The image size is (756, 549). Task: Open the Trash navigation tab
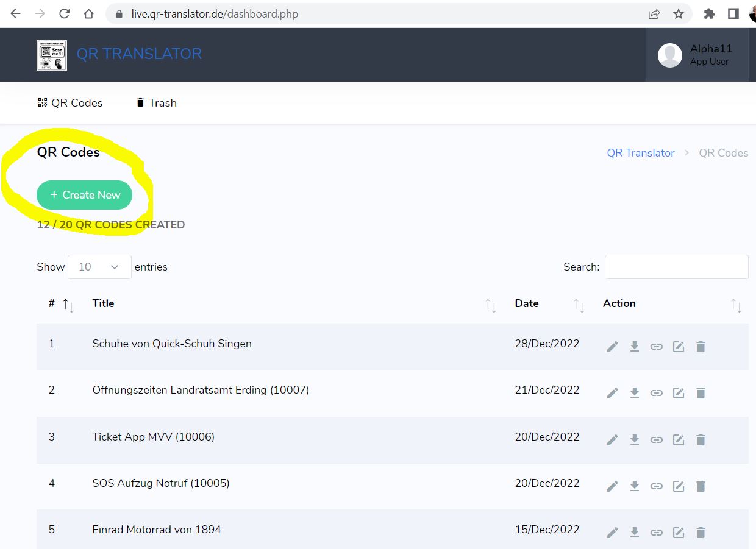[x=156, y=103]
